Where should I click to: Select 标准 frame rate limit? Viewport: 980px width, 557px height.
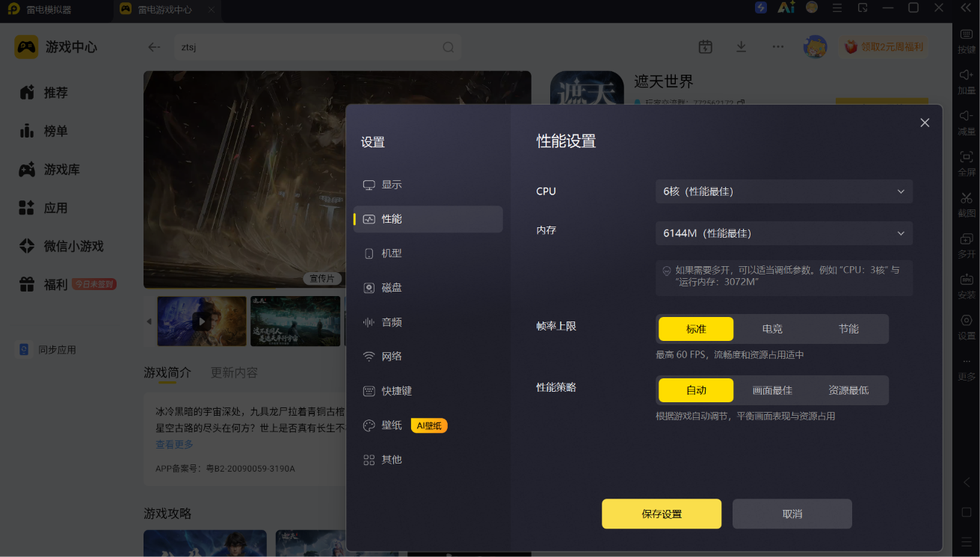[x=696, y=329]
